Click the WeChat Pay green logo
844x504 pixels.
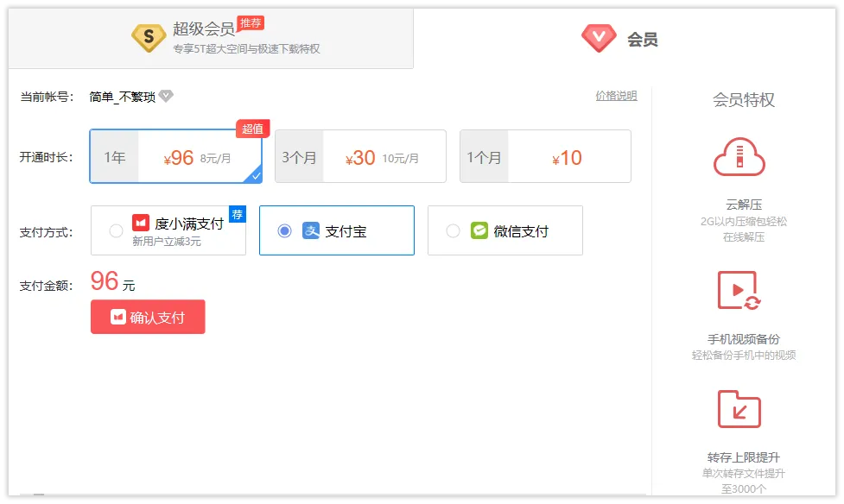tap(479, 230)
